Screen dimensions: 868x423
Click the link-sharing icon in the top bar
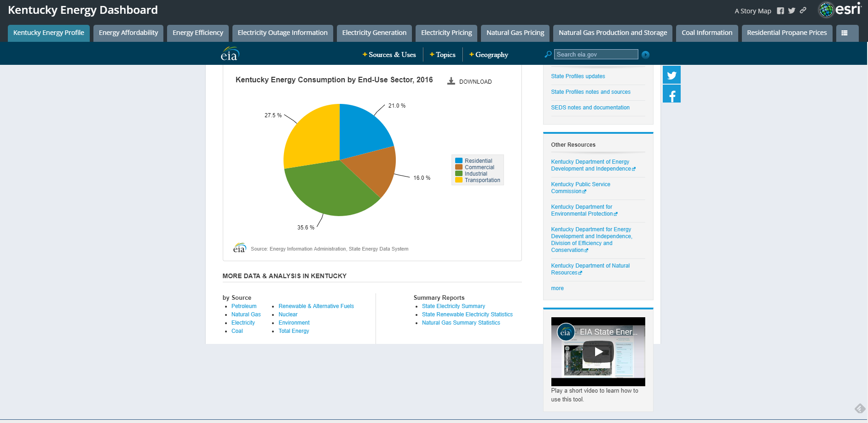pos(803,10)
